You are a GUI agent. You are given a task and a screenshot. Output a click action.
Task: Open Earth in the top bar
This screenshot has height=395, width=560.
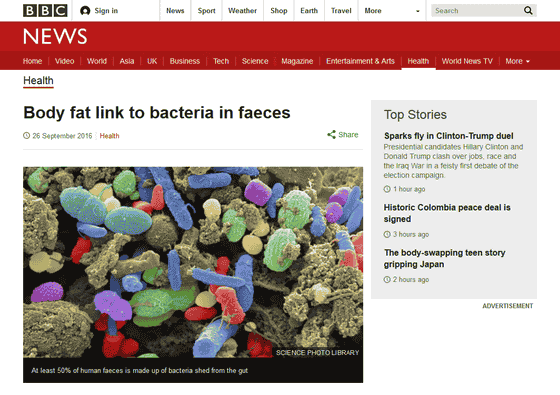(x=309, y=11)
